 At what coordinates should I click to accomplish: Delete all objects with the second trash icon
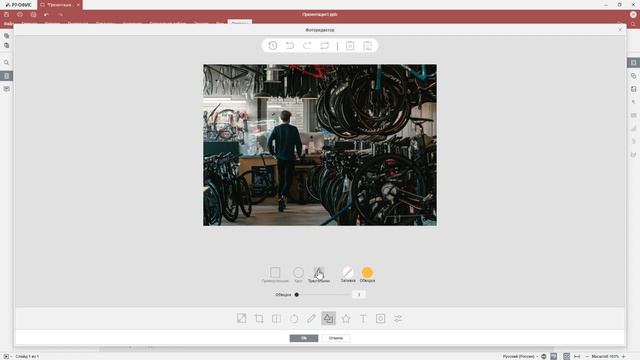click(x=367, y=46)
